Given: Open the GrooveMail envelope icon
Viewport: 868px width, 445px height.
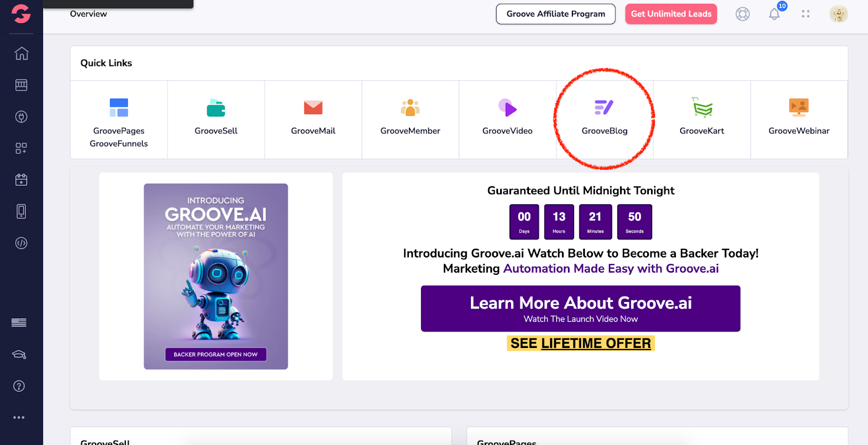Looking at the screenshot, I should click(x=313, y=107).
